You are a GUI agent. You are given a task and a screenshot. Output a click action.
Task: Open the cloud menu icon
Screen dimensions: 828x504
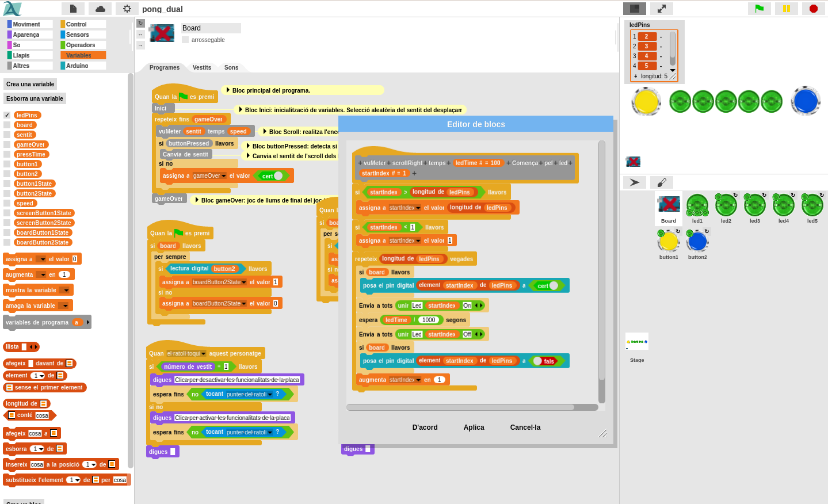[100, 9]
